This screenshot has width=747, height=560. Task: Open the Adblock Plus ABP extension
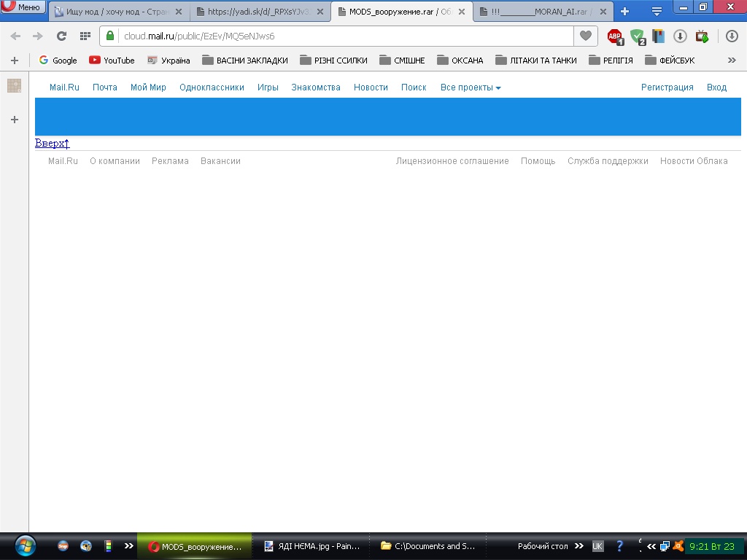(x=615, y=36)
